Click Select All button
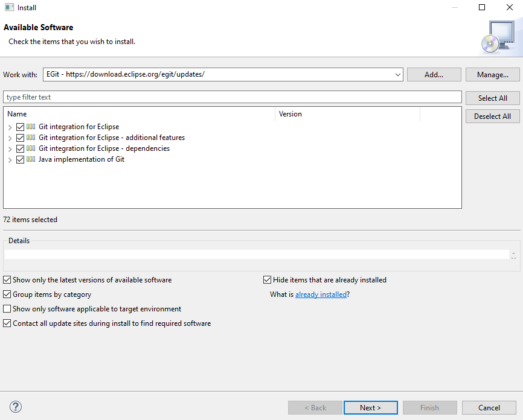Viewport: 523px width, 420px height. point(493,98)
